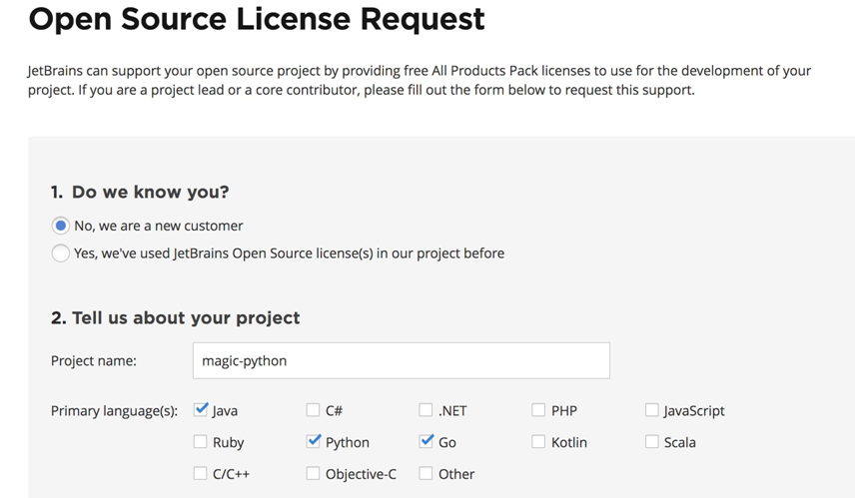Click the 'Open Source License Request' heading
Image resolution: width=868 pixels, height=498 pixels.
pos(257,19)
